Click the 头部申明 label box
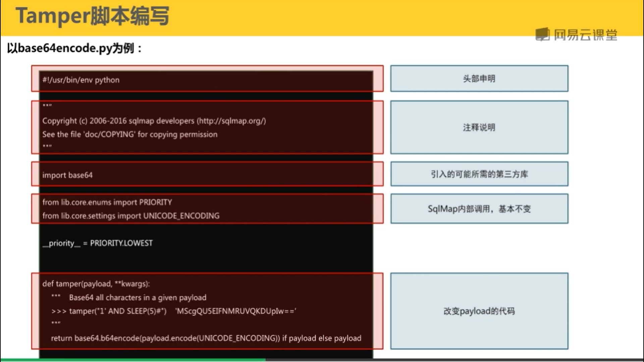 pyautogui.click(x=479, y=79)
